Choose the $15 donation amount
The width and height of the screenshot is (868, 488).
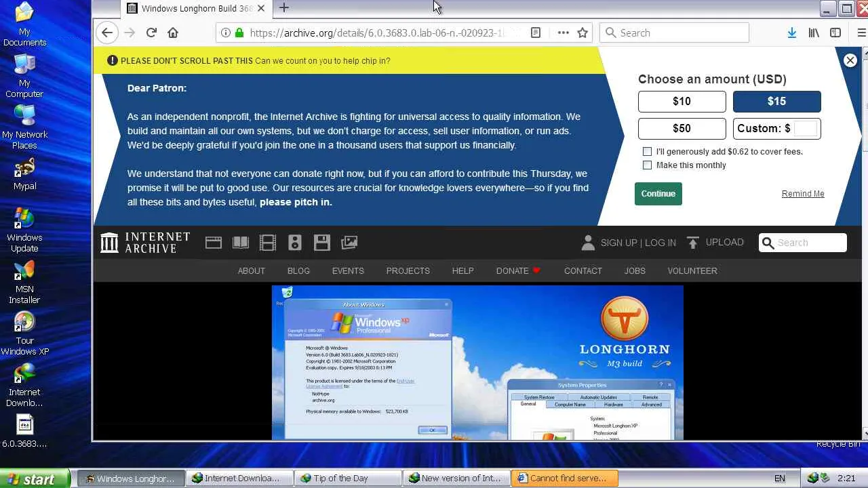[776, 101]
